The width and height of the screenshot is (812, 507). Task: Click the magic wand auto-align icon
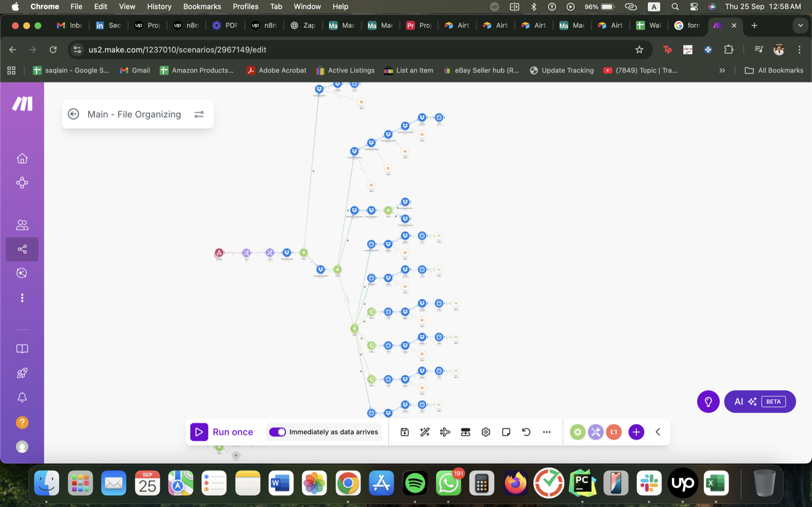coord(425,432)
